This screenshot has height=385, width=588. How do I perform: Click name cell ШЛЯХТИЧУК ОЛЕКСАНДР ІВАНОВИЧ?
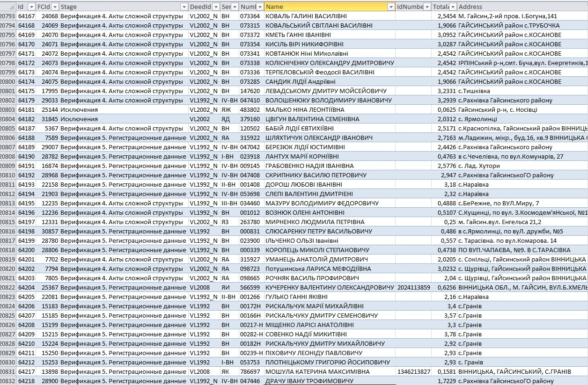[330, 138]
